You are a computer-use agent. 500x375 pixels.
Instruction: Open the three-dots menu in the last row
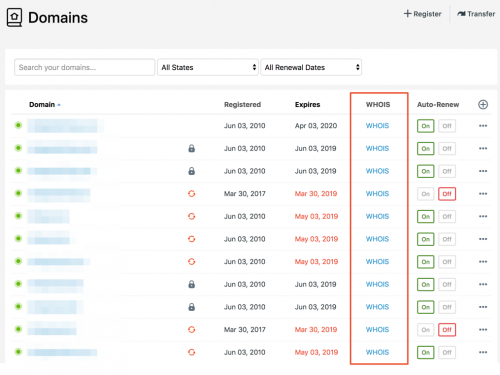tap(483, 352)
